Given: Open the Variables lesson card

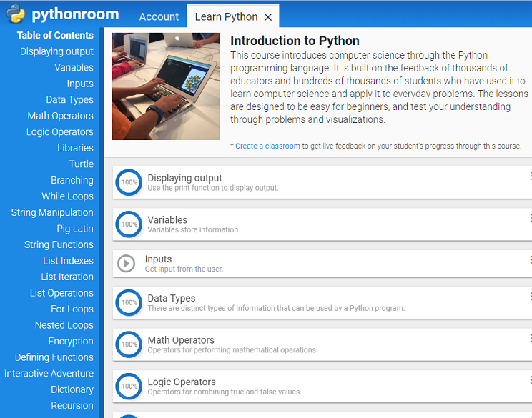Looking at the screenshot, I should [322, 224].
